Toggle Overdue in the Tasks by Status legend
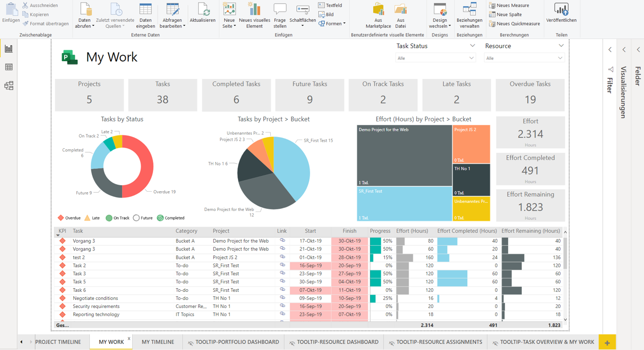The width and height of the screenshot is (644, 350). [x=69, y=217]
